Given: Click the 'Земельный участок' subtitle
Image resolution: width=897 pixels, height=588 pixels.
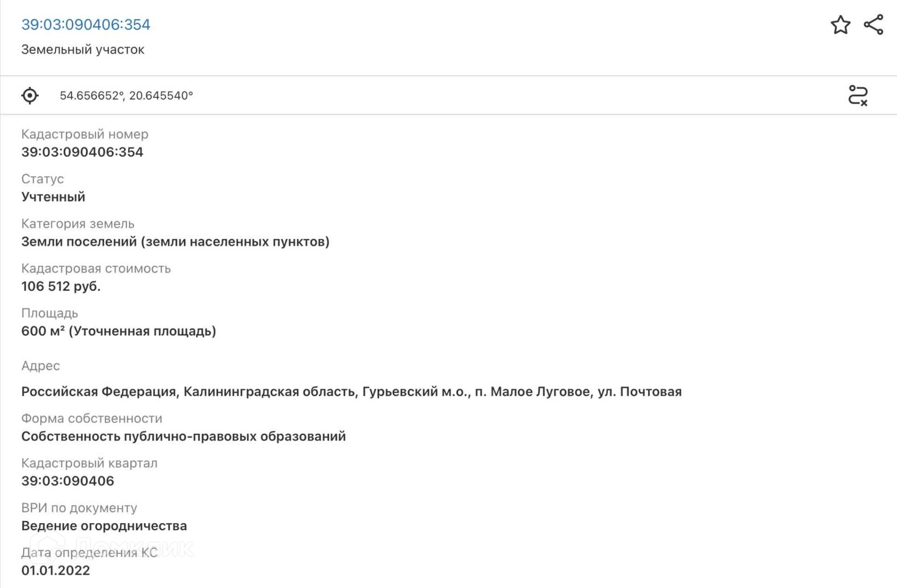Looking at the screenshot, I should click(x=83, y=50).
